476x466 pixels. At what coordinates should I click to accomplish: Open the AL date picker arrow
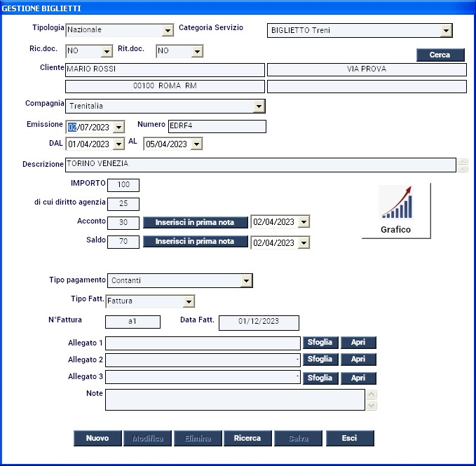pos(197,144)
